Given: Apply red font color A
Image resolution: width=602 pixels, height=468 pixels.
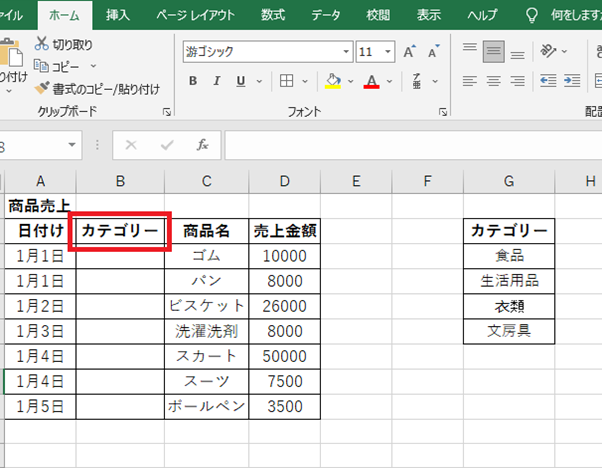Looking at the screenshot, I should 371,81.
